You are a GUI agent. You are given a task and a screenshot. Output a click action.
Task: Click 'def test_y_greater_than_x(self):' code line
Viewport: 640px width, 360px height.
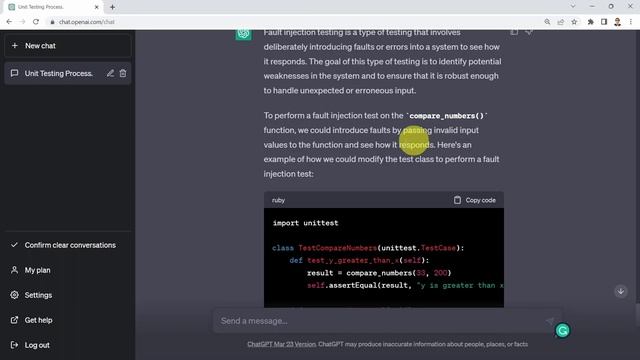[359, 260]
